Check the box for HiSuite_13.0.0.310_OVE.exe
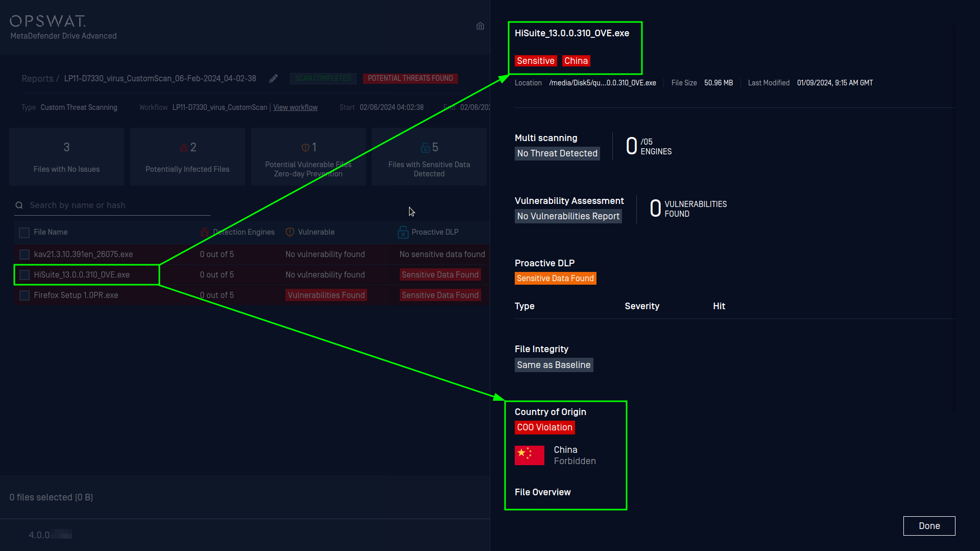This screenshot has height=551, width=980. (x=24, y=275)
